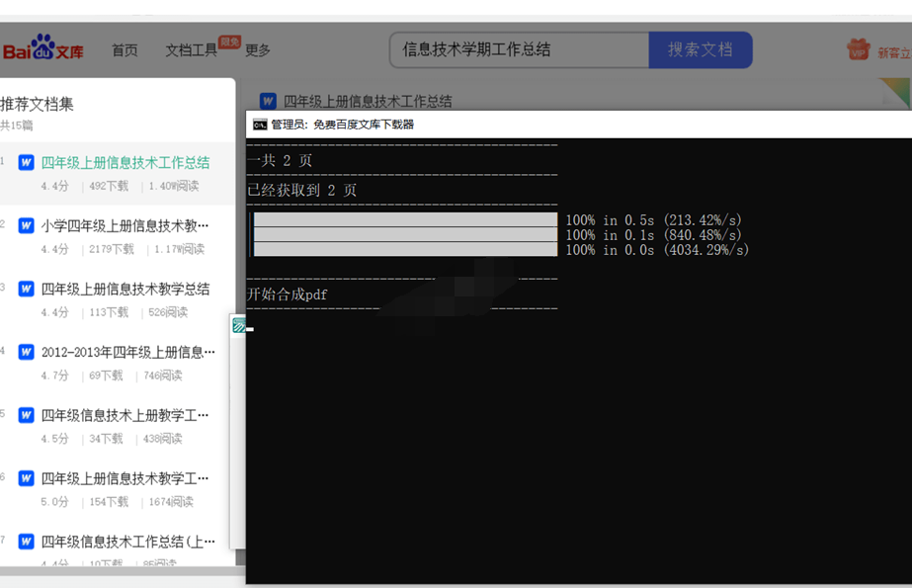
Task: Click the 推荐文档集 panel heading
Action: click(38, 104)
